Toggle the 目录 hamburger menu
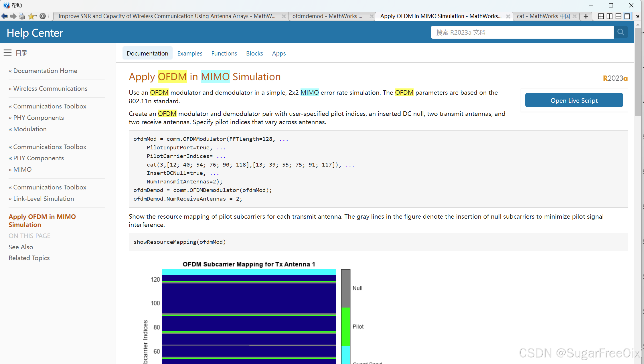The image size is (644, 364). 8,53
